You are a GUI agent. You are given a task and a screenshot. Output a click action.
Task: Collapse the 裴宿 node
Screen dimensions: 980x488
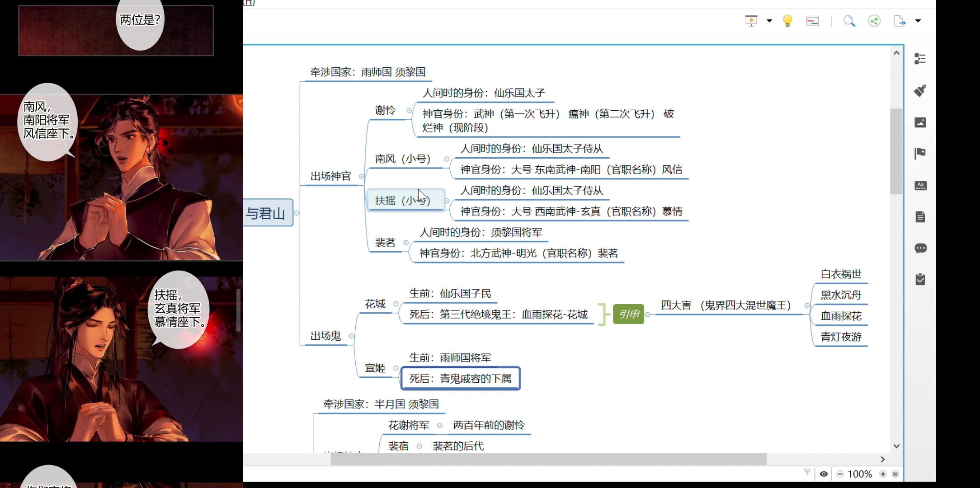click(x=419, y=446)
